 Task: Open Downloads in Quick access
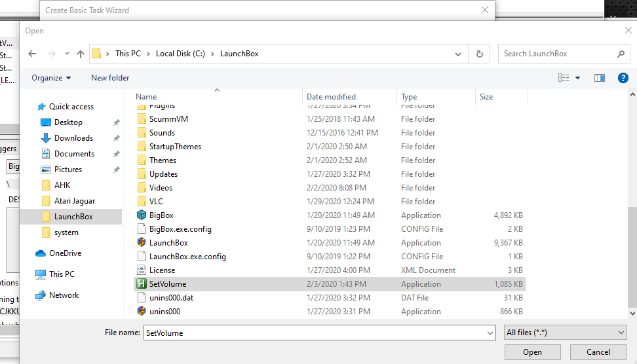tap(73, 138)
